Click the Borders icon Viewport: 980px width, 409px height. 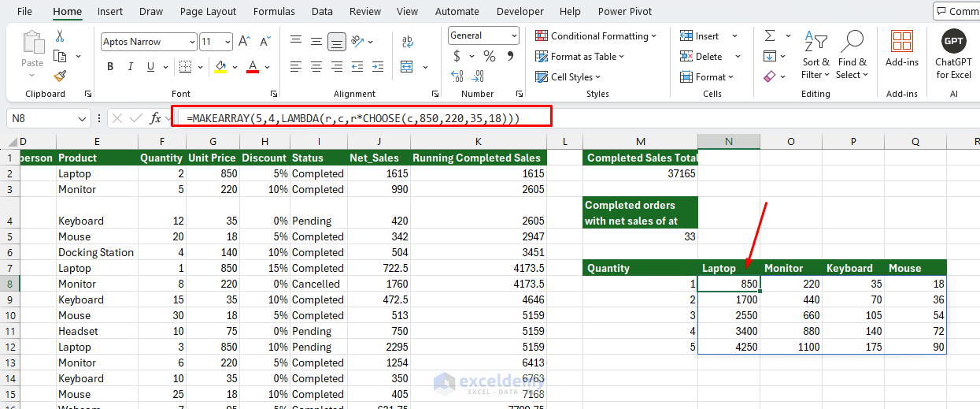[x=186, y=67]
